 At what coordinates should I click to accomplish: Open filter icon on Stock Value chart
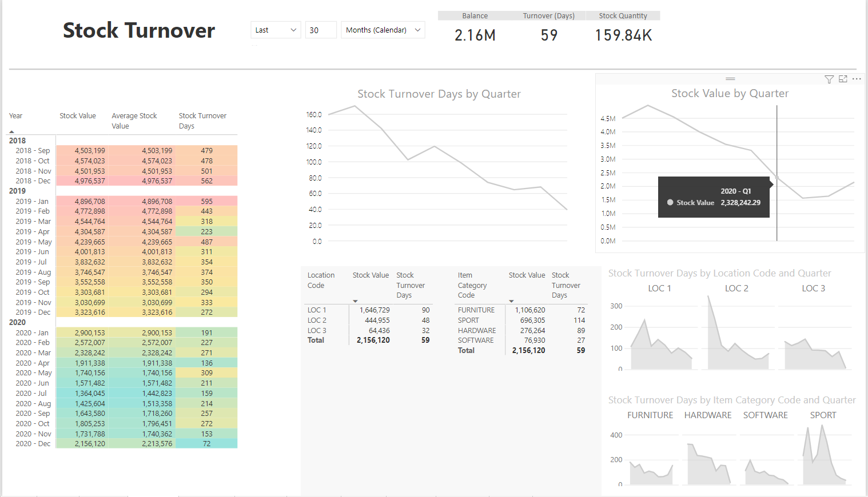829,79
